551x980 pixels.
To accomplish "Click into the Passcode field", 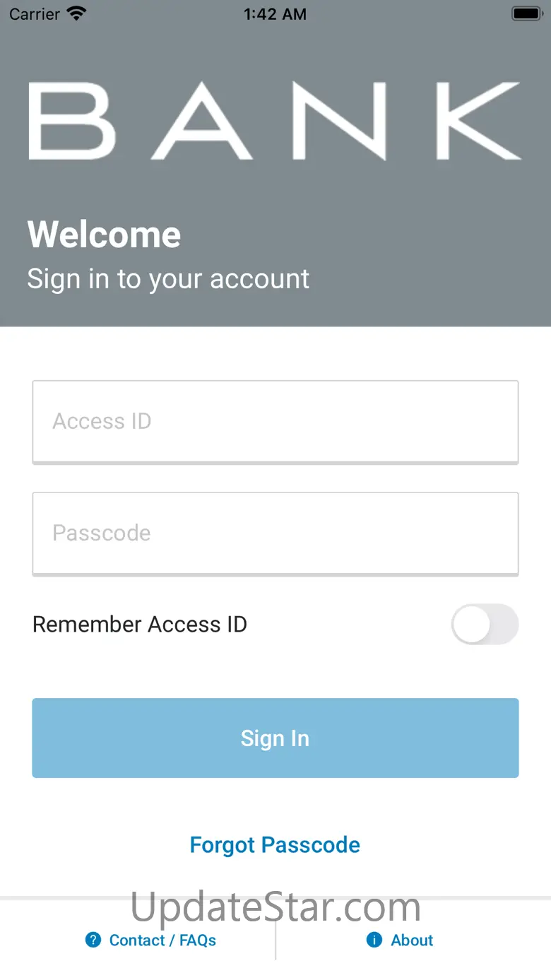I will click(275, 533).
